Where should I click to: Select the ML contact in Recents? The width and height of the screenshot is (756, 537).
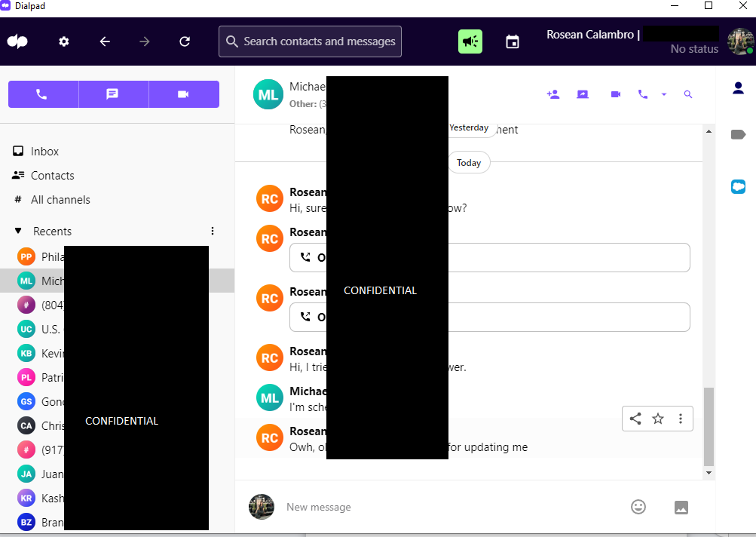coord(117,281)
